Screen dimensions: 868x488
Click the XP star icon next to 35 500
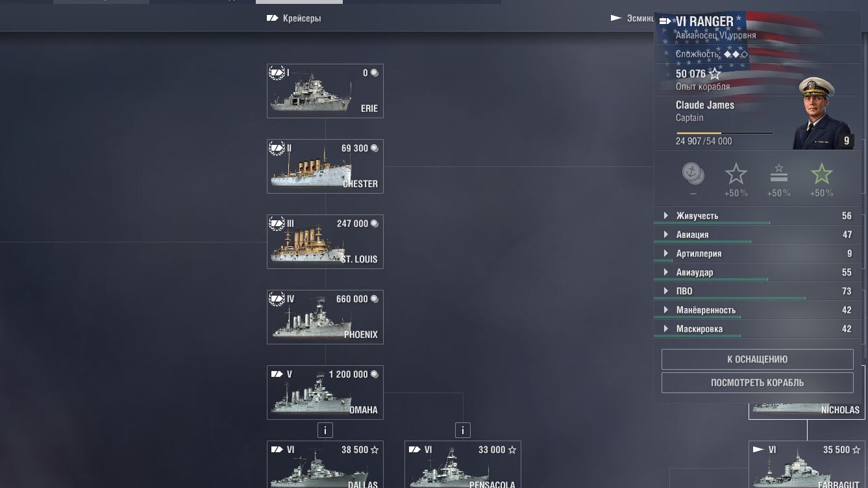point(856,450)
